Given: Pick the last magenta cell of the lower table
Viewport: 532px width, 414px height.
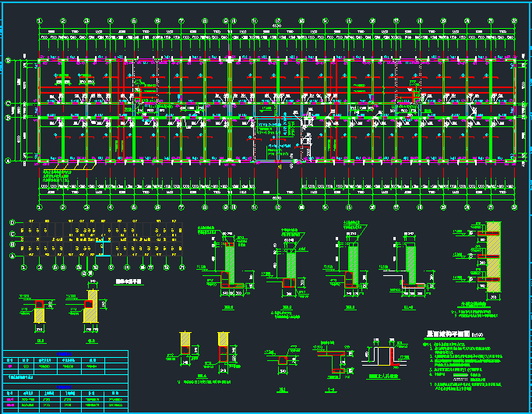Looking at the screenshot, I should (x=10, y=405).
